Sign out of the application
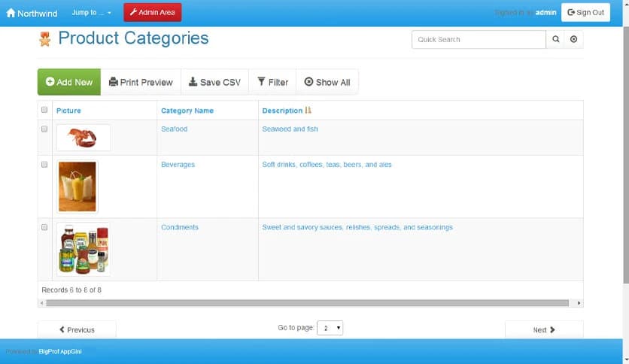The height and width of the screenshot is (364, 629). pos(585,13)
